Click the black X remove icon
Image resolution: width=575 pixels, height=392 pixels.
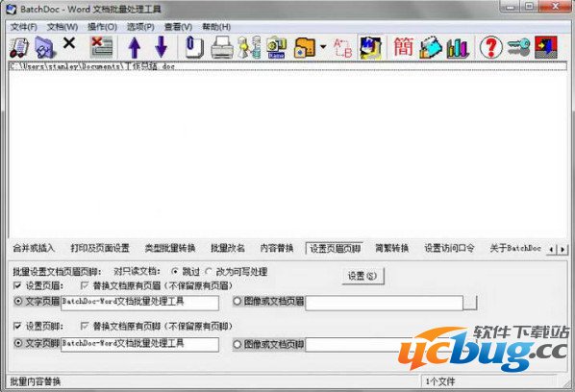[x=69, y=43]
